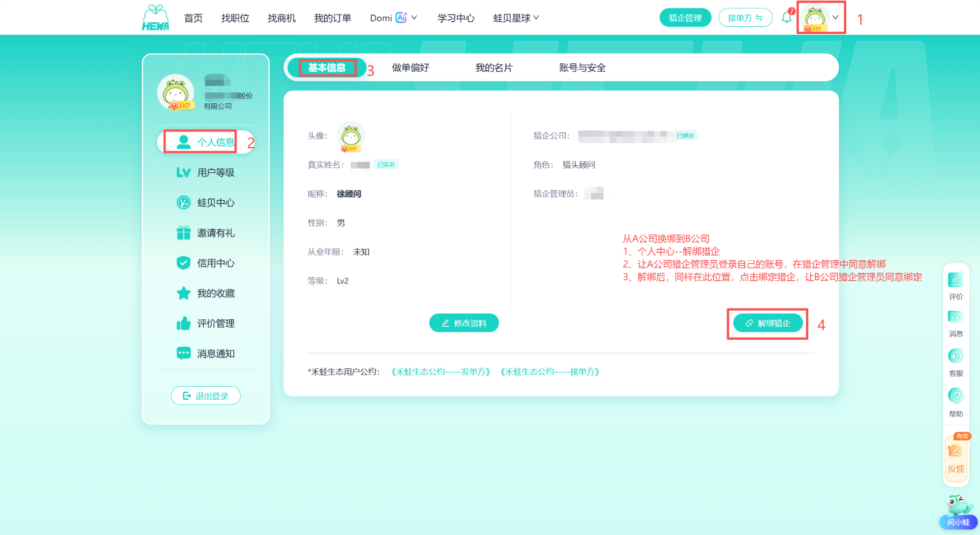Open the 消息 chat icon on right
Viewport: 980px width, 535px height.
click(x=956, y=323)
